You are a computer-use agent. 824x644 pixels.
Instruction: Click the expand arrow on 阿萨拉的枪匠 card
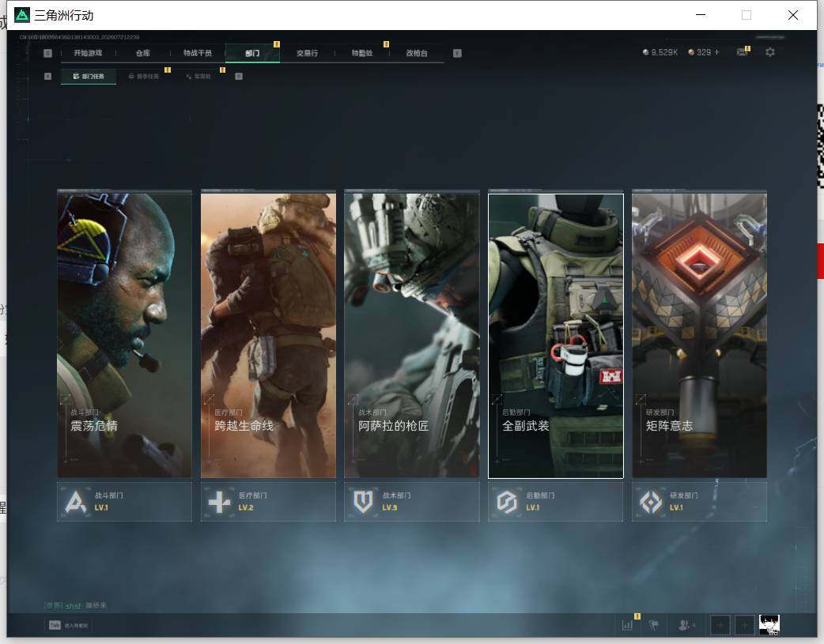[x=353, y=400]
